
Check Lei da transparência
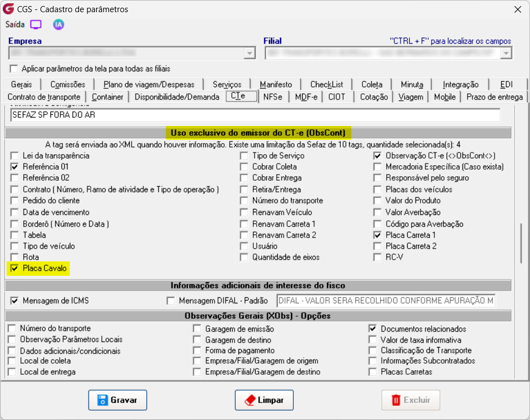14,156
